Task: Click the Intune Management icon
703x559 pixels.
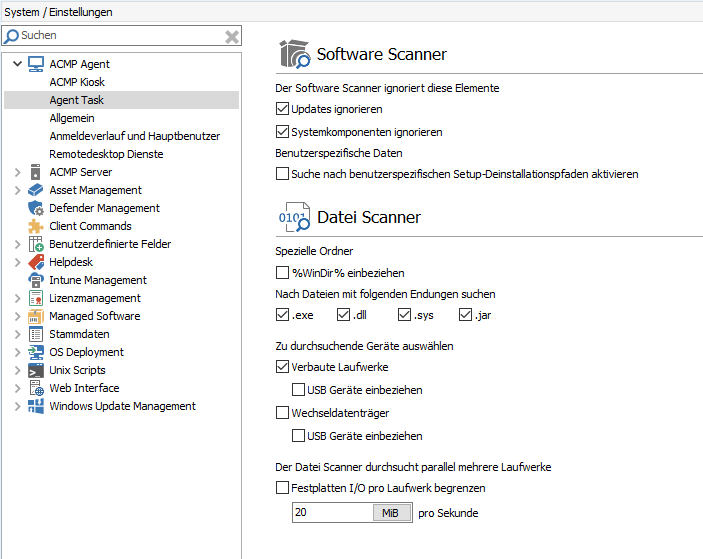Action: coord(36,280)
